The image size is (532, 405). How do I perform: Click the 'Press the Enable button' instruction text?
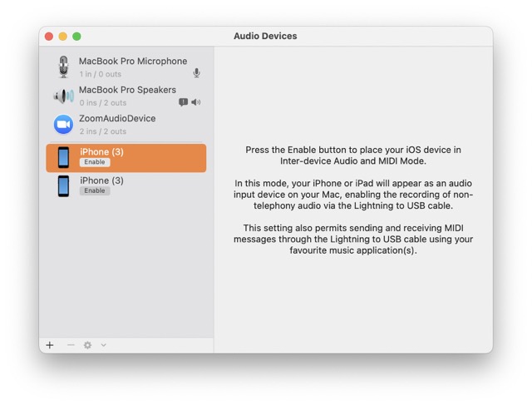point(353,156)
